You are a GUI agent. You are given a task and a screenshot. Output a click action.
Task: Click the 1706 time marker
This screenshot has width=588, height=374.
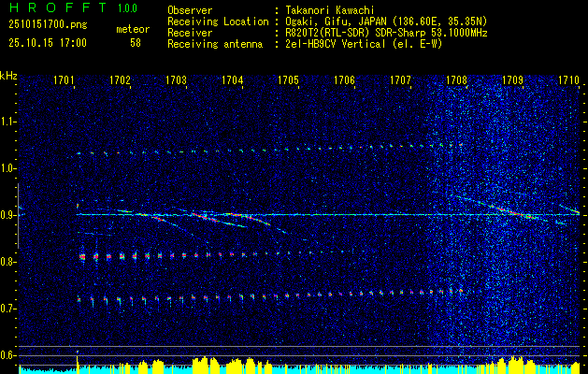click(x=345, y=79)
